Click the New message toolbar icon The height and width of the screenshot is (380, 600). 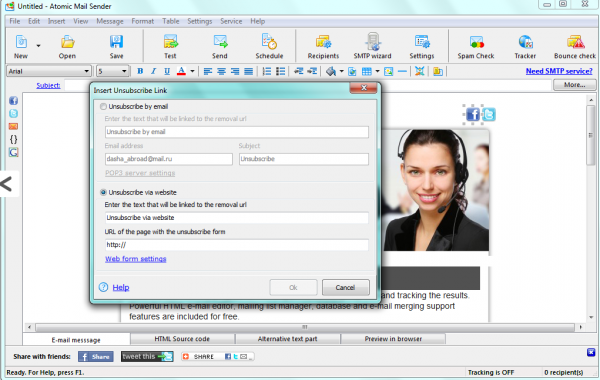click(x=21, y=42)
